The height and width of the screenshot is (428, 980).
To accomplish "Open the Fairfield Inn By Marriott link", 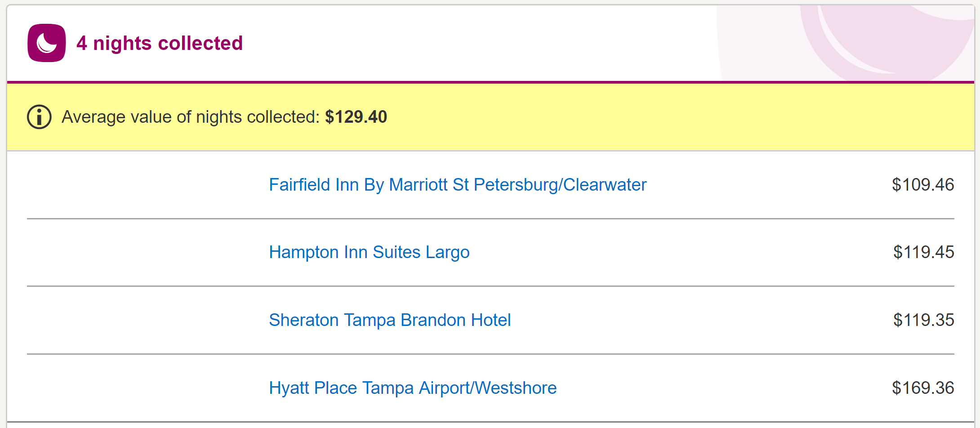I will pyautogui.click(x=457, y=185).
